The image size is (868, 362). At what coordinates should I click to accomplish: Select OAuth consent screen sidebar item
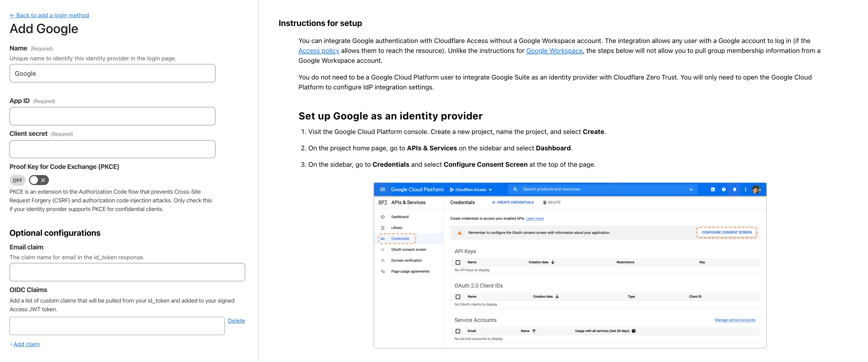click(408, 250)
